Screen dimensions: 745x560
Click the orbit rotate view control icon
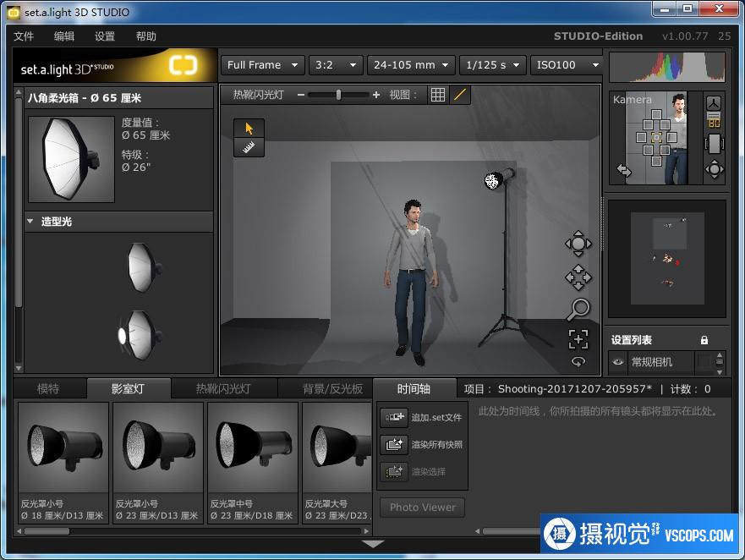578,244
